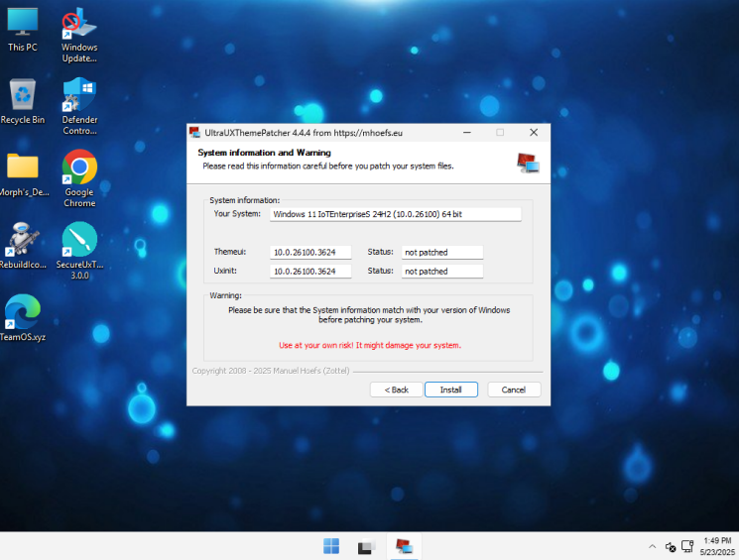Select UltraUXThemePatcher taskbar icon
The height and width of the screenshot is (560, 739).
pos(404,546)
